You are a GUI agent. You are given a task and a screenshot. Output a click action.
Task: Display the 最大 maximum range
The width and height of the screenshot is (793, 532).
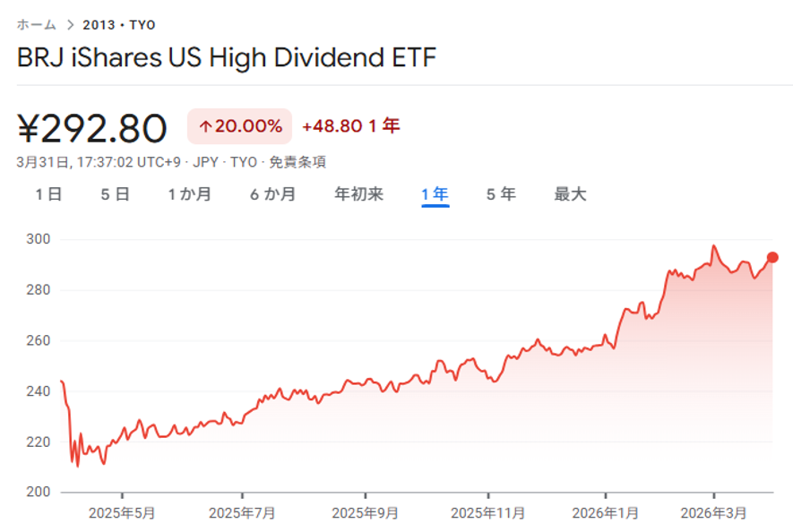[x=570, y=194]
